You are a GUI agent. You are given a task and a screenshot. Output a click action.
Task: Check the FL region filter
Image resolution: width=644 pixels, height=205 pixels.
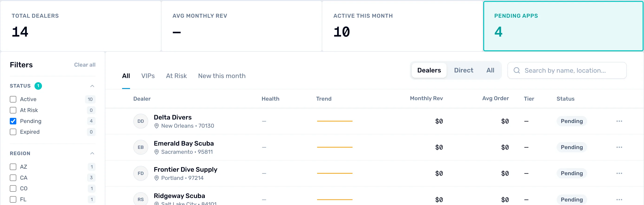pos(13,199)
